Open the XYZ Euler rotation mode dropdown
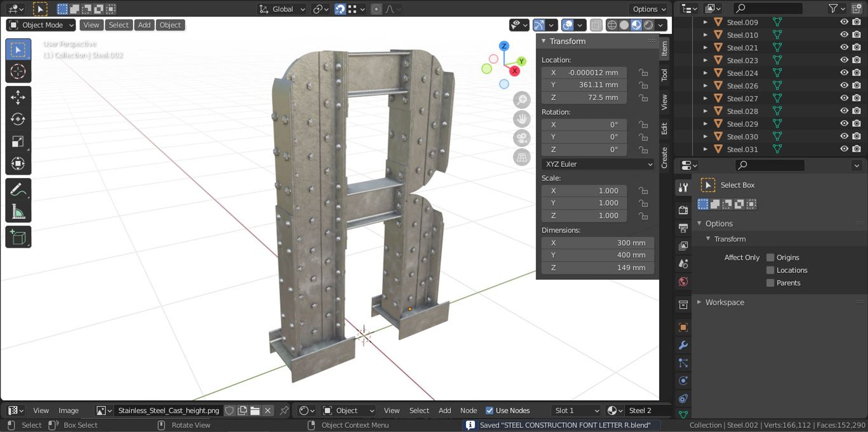Viewport: 868px width, 432px height. pyautogui.click(x=598, y=164)
